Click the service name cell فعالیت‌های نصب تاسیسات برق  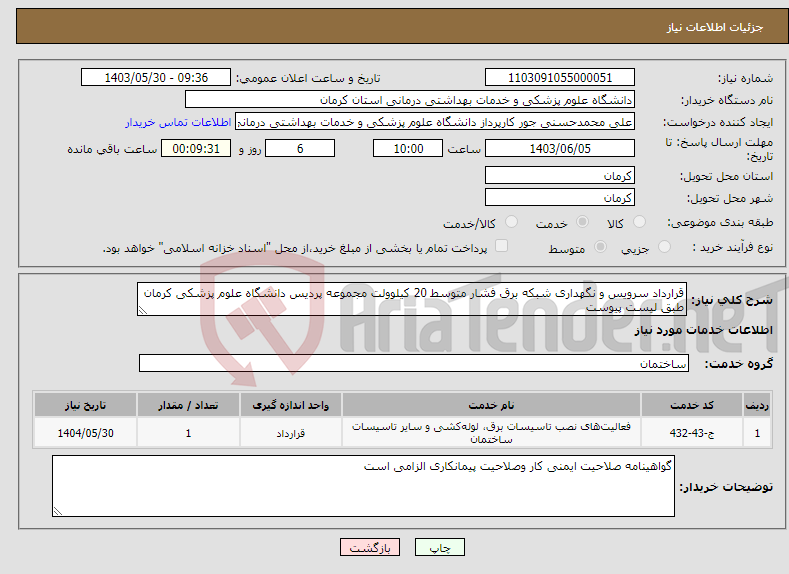pyautogui.click(x=491, y=433)
